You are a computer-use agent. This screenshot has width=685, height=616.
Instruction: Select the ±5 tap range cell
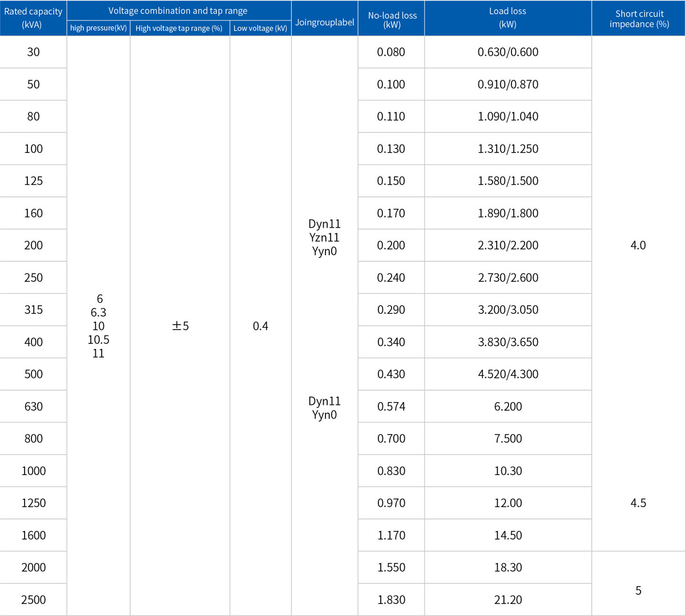click(x=180, y=326)
